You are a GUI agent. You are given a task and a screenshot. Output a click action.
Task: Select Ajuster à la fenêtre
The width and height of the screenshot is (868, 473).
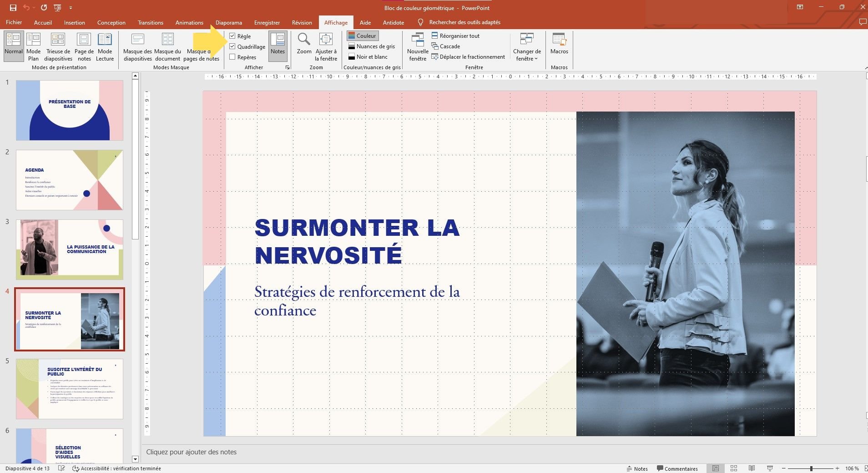tap(326, 46)
